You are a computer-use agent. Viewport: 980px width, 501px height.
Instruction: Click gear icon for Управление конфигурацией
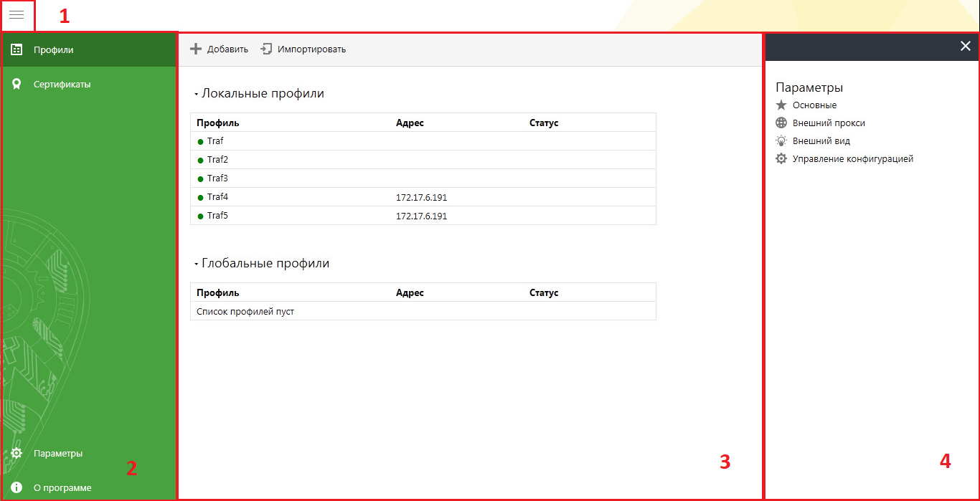[x=781, y=159]
